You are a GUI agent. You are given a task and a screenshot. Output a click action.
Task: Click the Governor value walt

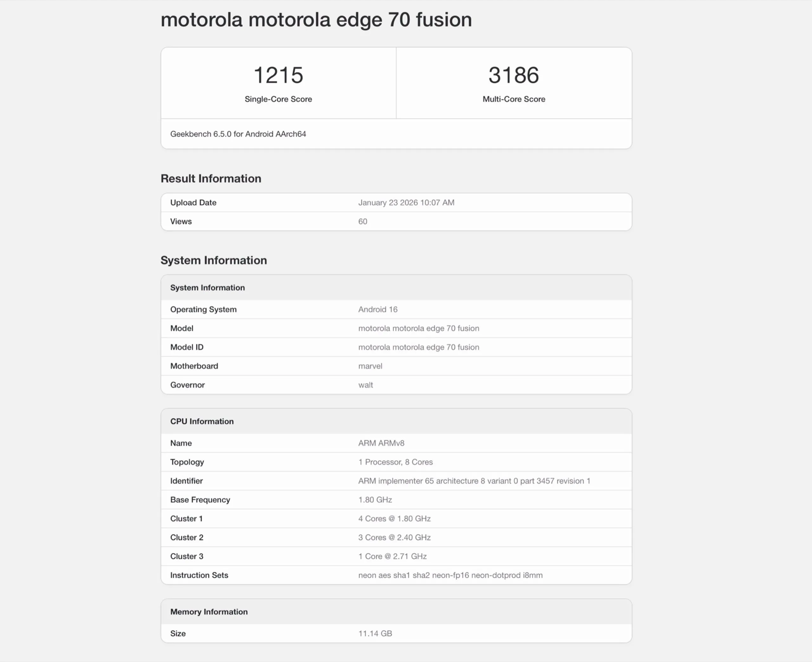coord(365,385)
